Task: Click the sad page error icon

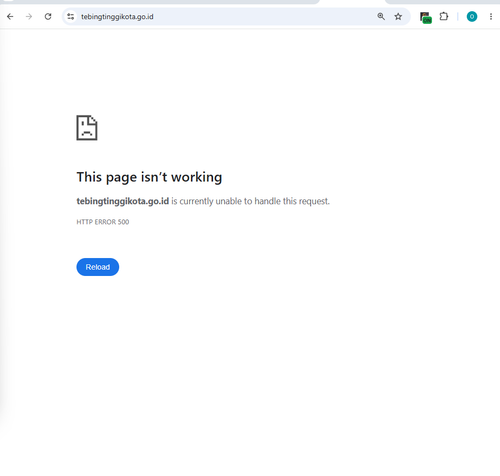Action: [87, 128]
